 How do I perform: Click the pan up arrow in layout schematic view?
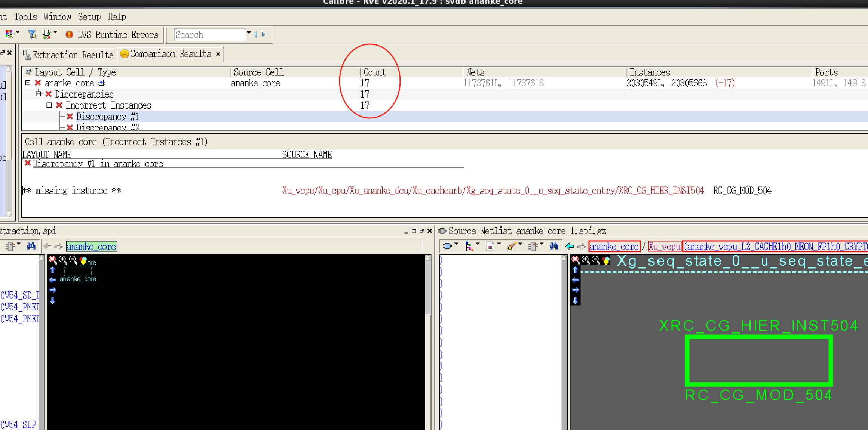[x=53, y=270]
